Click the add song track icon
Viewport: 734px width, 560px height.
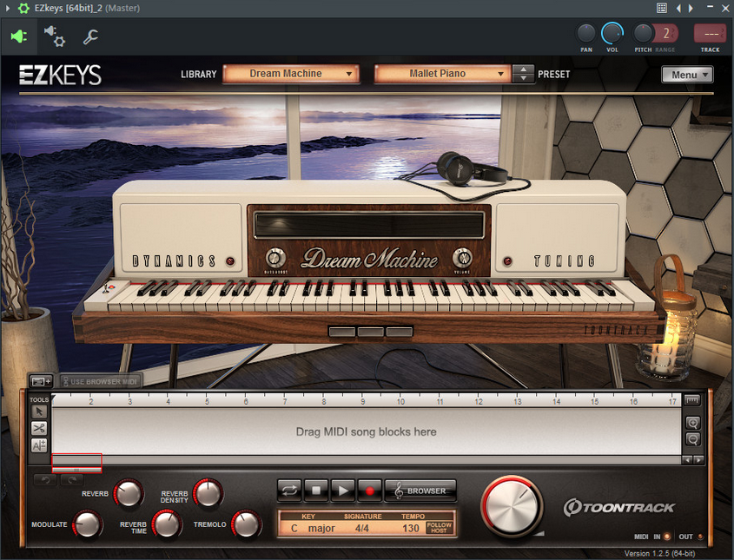pos(41,381)
